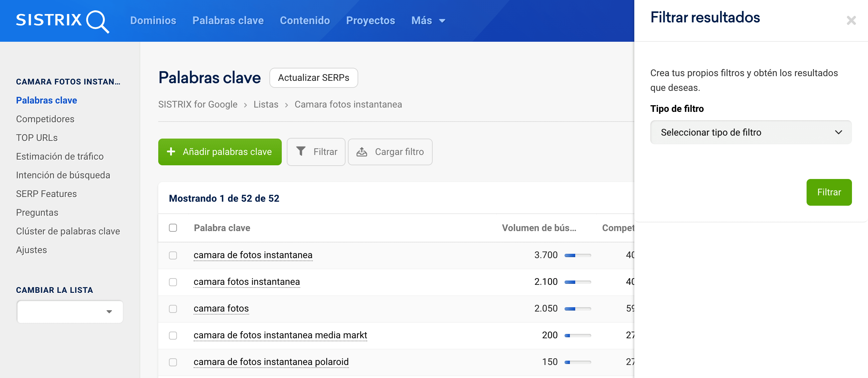Click the funnel icon in Filtrar button

[x=300, y=152]
